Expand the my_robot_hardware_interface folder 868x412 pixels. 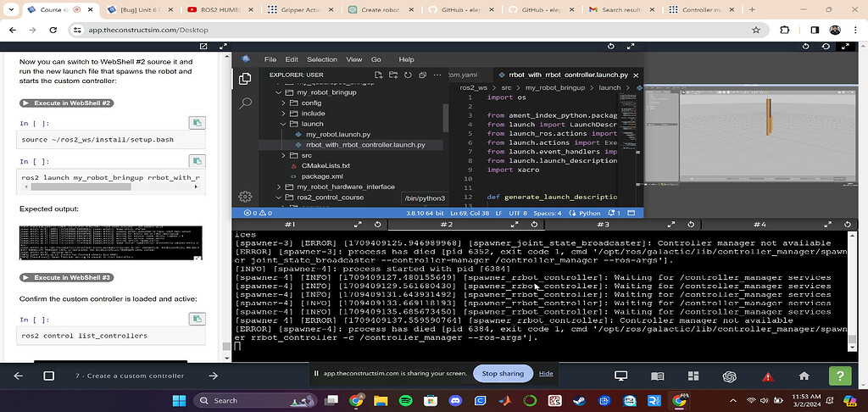[279, 187]
